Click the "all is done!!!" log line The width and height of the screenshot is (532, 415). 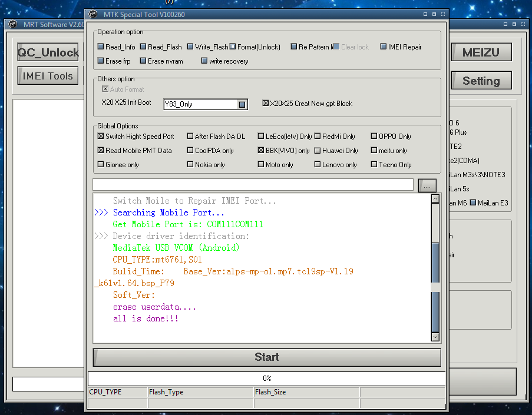146,318
